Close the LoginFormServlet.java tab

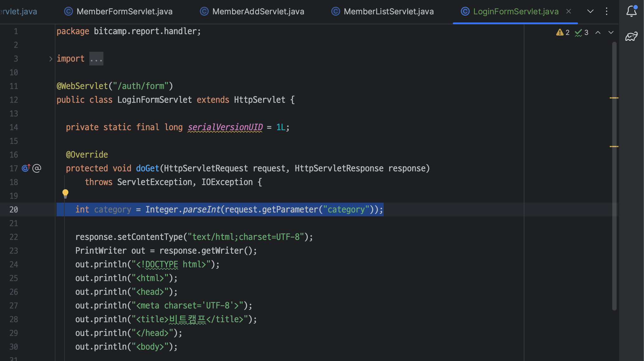[569, 12]
